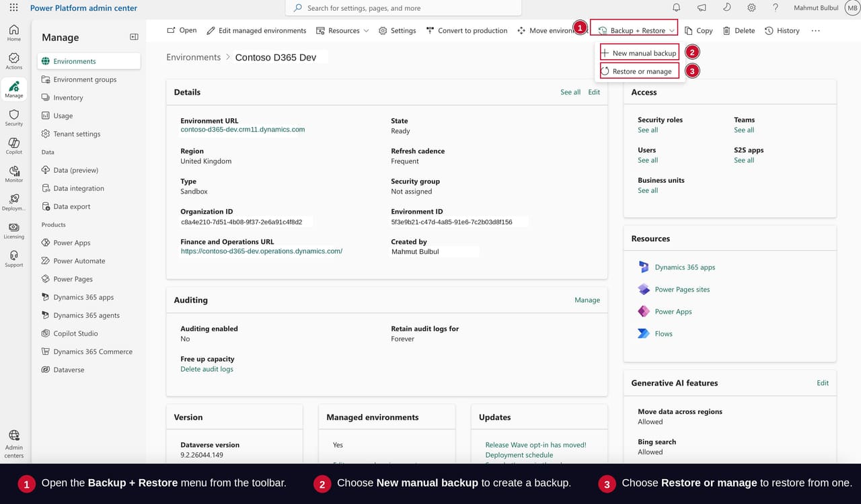Screen dimensions: 861x504
Task: Open notifications bell icon
Action: click(x=677, y=8)
